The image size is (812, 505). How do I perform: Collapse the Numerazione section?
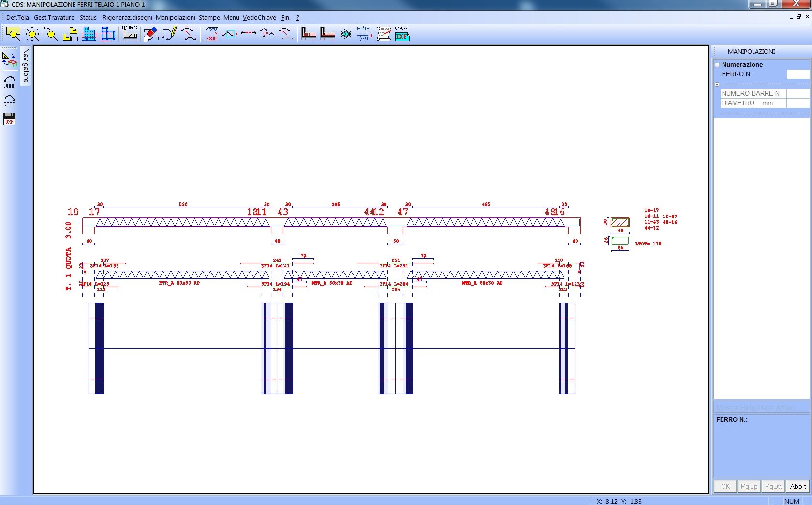pyautogui.click(x=717, y=65)
